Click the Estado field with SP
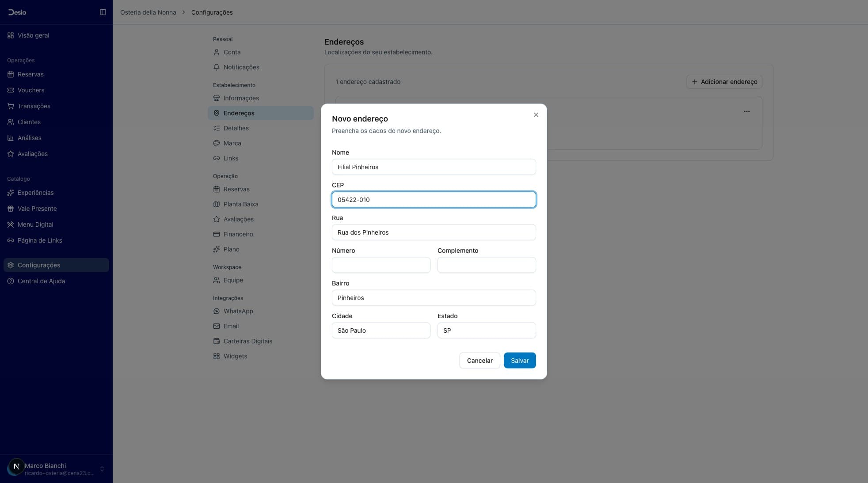 487,331
